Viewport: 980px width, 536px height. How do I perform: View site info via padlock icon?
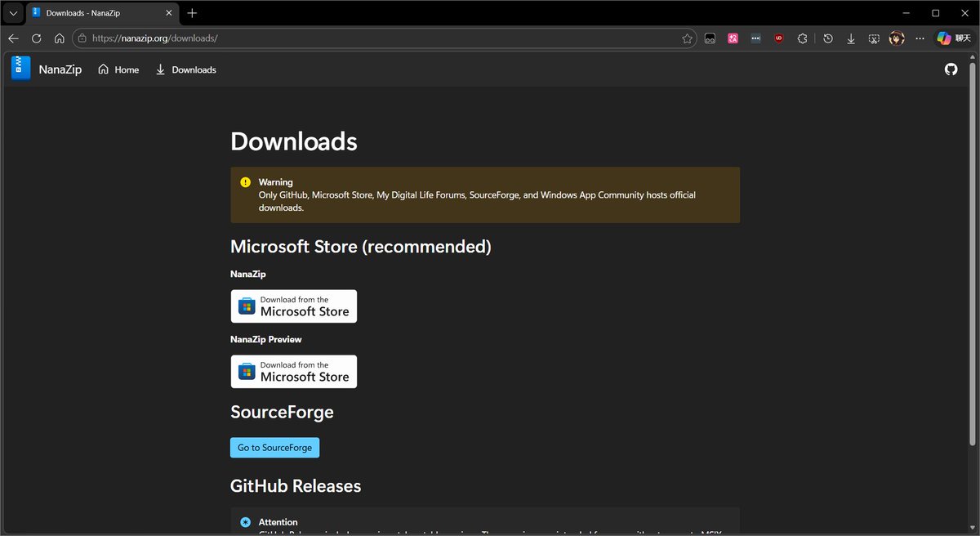(x=82, y=38)
